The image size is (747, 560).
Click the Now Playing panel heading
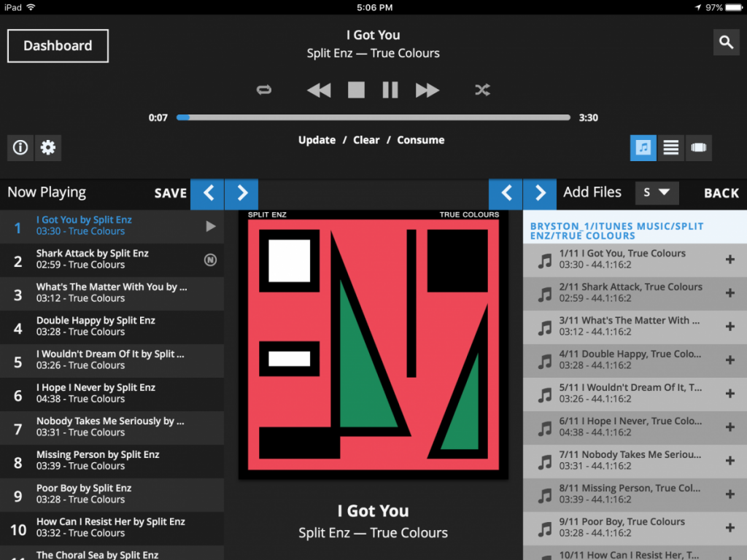[x=47, y=192]
